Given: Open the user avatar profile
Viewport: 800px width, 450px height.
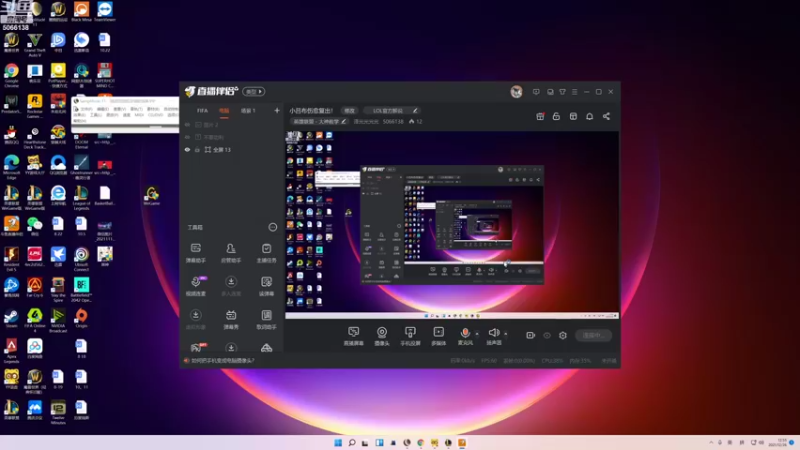Looking at the screenshot, I should (516, 92).
